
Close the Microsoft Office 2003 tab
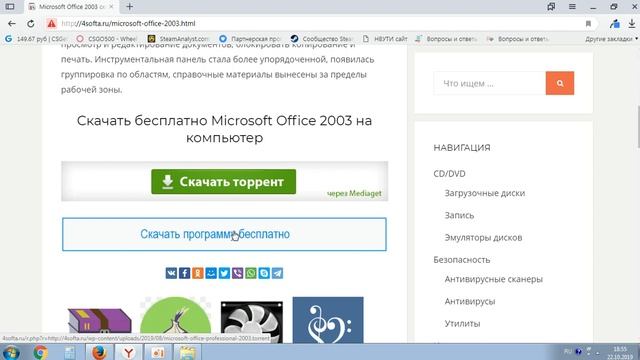coord(111,7)
